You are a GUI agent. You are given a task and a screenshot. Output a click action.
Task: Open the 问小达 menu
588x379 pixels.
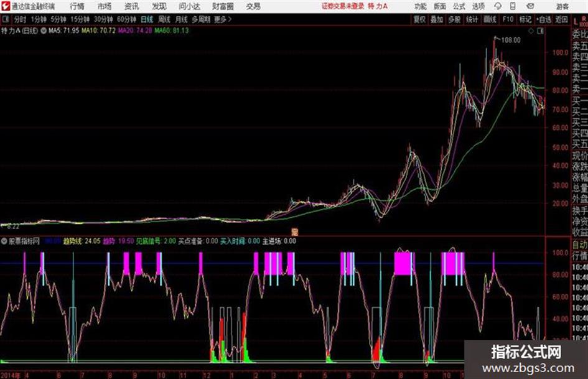[189, 6]
